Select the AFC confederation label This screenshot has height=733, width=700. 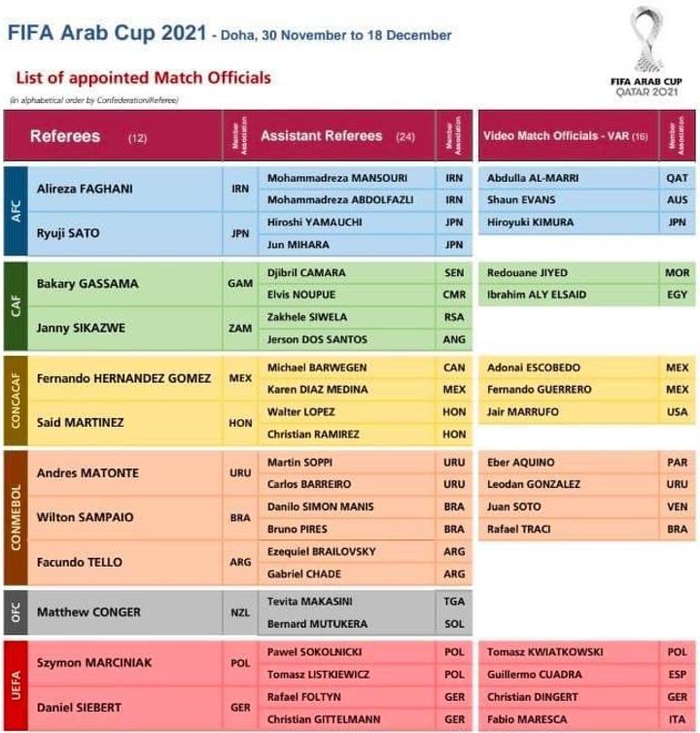16,211
